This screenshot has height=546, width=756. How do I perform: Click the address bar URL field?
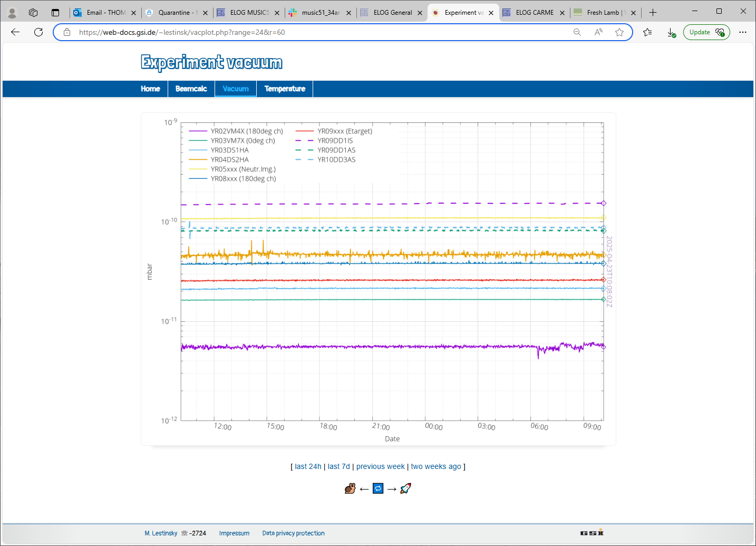[x=316, y=32]
